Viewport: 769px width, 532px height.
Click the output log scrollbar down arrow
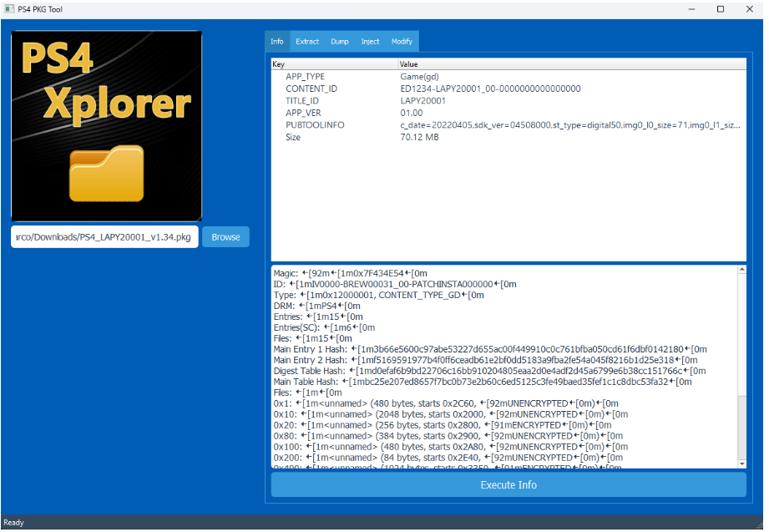coord(741,464)
